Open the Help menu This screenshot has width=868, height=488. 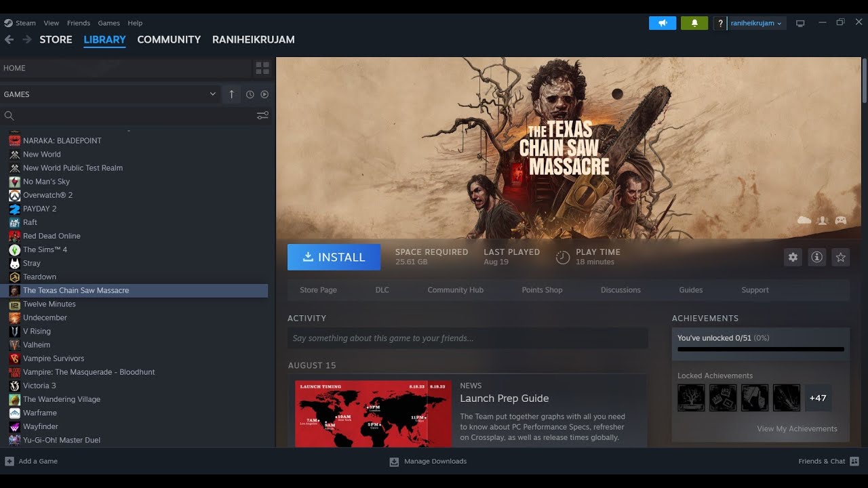click(x=135, y=23)
